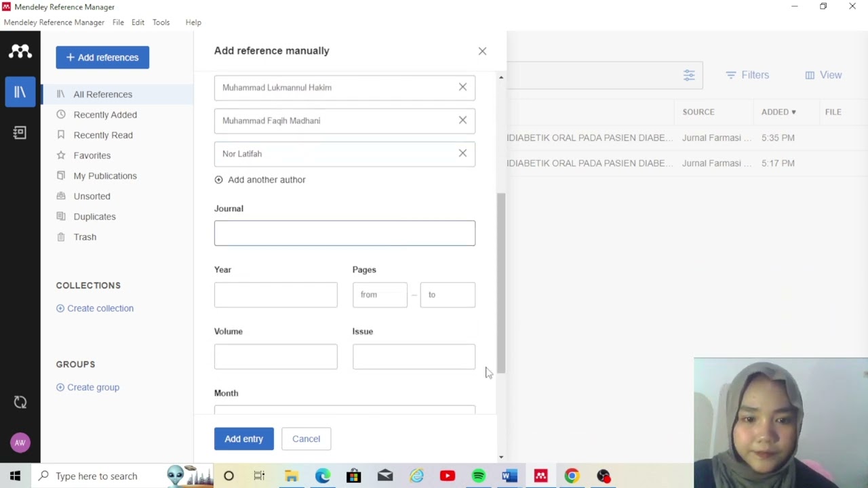Open the View options
This screenshot has height=488, width=868.
(823, 75)
